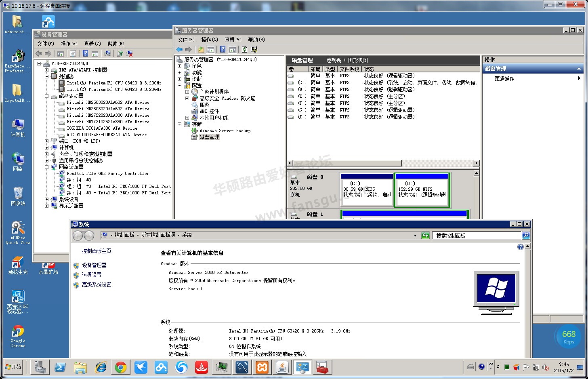Select Windows Server Backup tree item

(x=225, y=131)
